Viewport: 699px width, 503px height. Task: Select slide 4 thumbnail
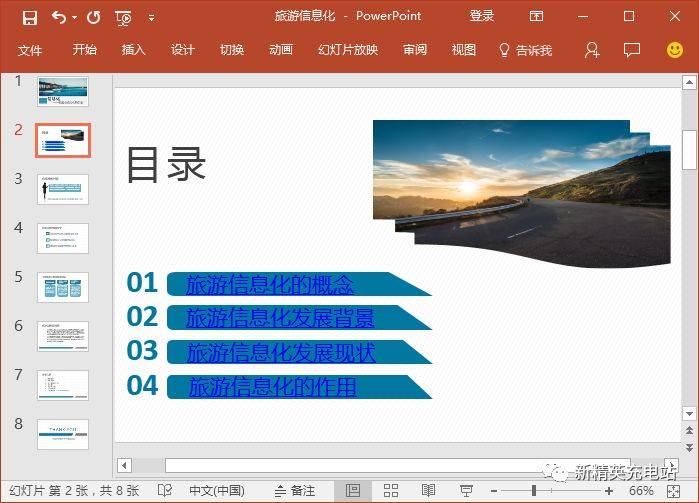pyautogui.click(x=63, y=239)
